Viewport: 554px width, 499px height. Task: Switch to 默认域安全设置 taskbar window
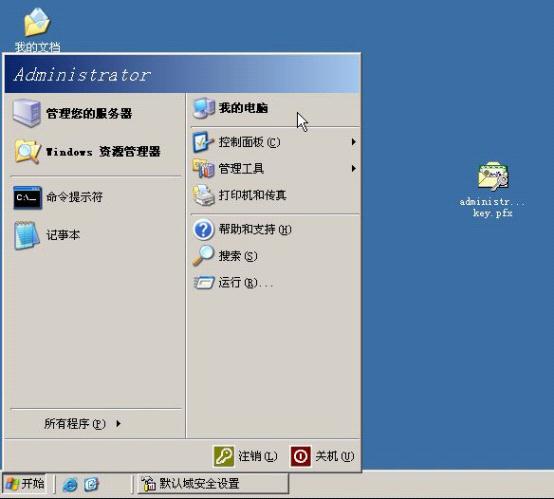213,484
